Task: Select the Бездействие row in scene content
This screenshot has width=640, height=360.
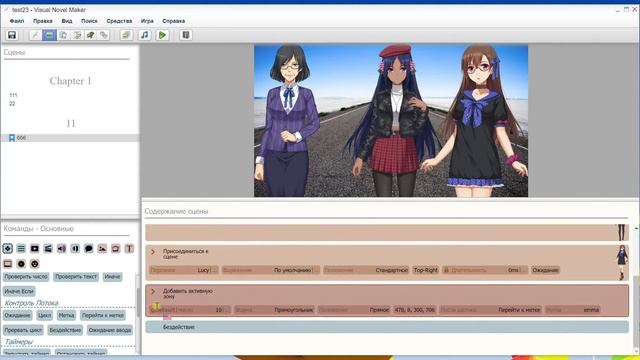Action: coord(387,327)
